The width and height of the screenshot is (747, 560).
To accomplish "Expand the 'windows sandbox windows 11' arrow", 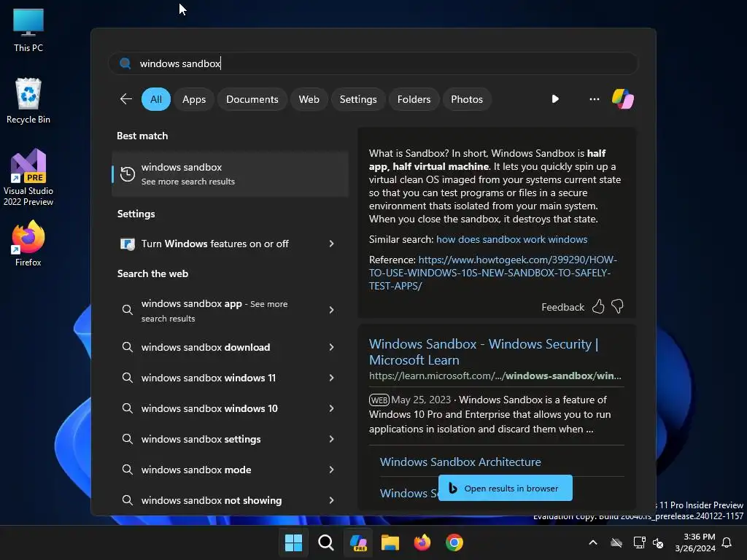I will click(332, 378).
